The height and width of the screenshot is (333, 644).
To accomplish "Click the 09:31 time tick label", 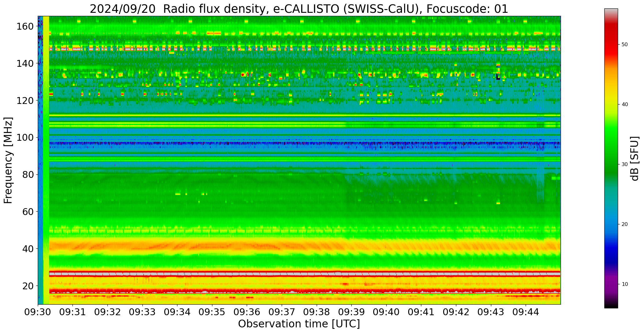I will pyautogui.click(x=73, y=312).
